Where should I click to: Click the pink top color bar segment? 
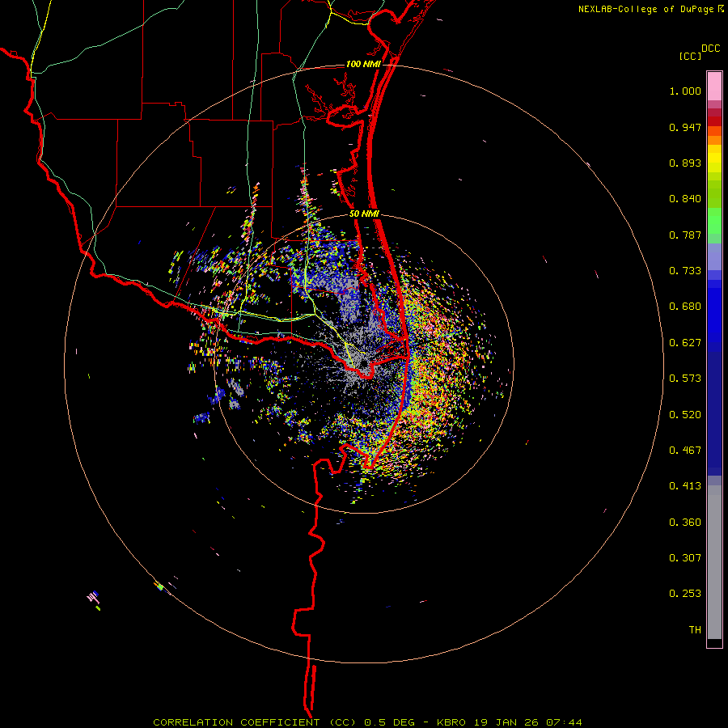[714, 87]
